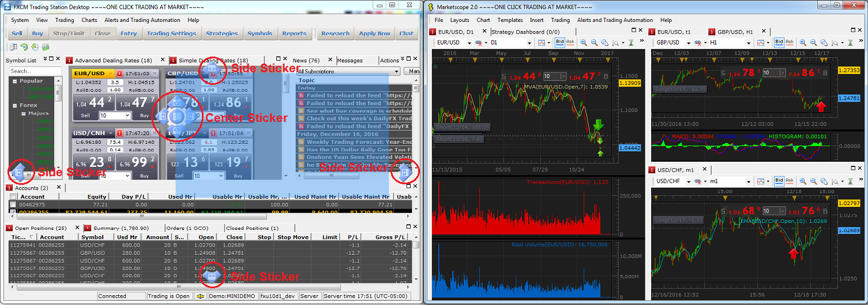Click zoom in icon on GBP/USD H1 chart toolbar
This screenshot has height=305, width=868.
804,43
